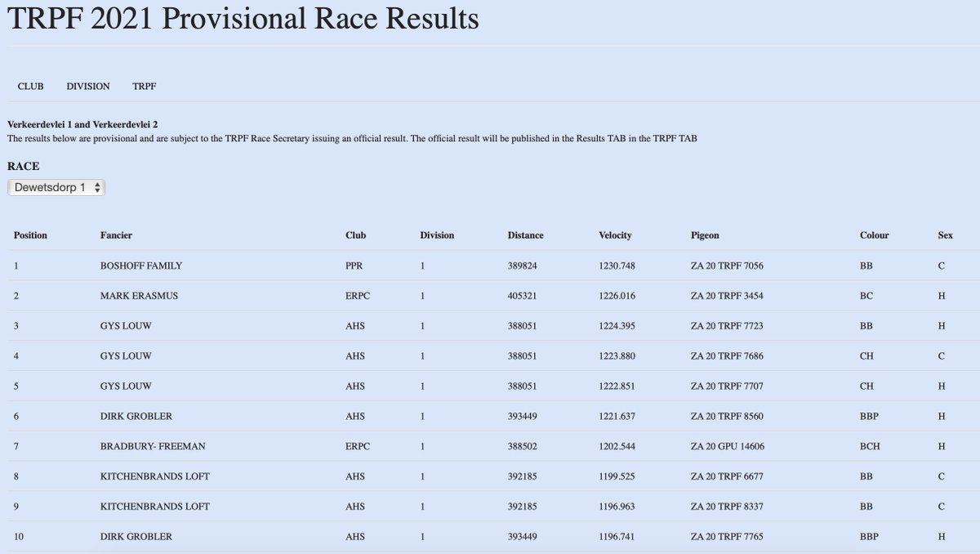Click pigeon ZA 20 TRPF 8337
The width and height of the screenshot is (980, 554).
[x=727, y=507]
